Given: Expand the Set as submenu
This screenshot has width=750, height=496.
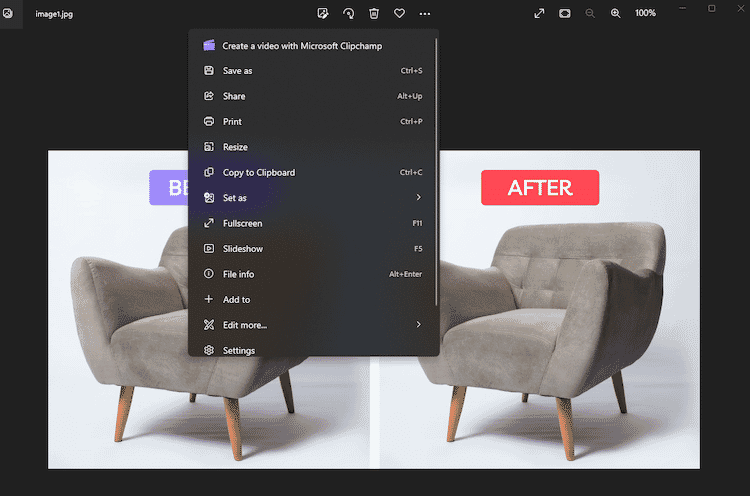Looking at the screenshot, I should pos(313,198).
